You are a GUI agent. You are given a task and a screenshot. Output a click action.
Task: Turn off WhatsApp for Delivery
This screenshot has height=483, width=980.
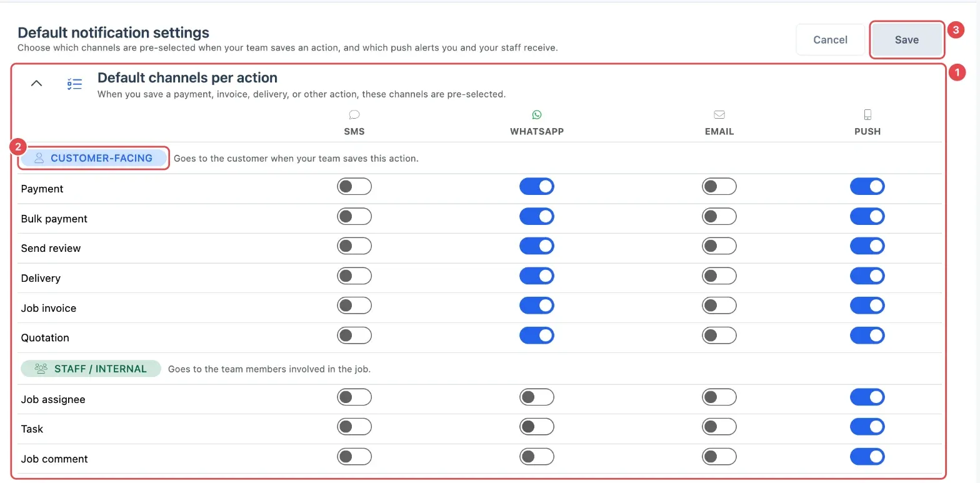click(537, 276)
